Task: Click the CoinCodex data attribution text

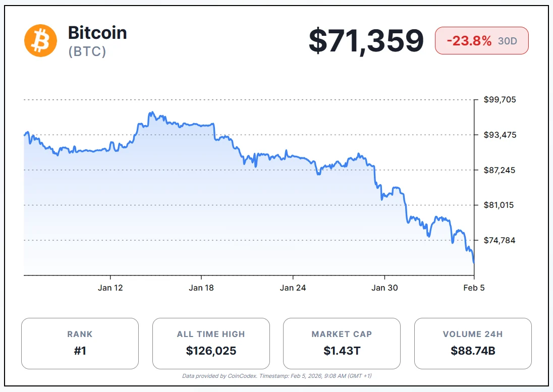Action: pyautogui.click(x=276, y=376)
